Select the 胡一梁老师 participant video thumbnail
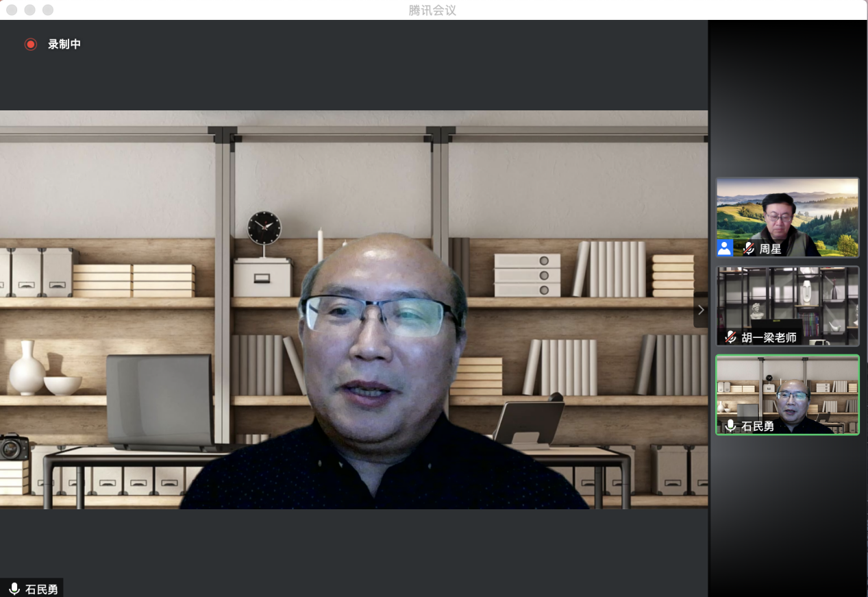 coord(787,306)
